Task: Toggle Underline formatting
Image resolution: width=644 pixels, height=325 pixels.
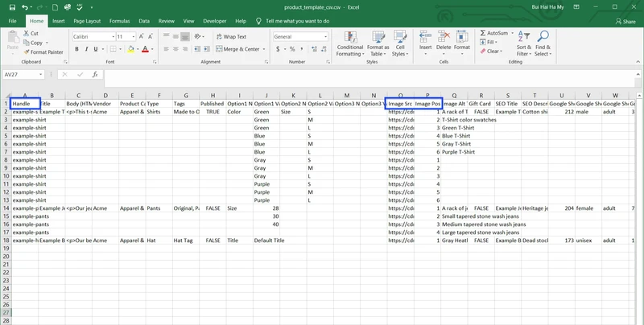Action: tap(96, 49)
